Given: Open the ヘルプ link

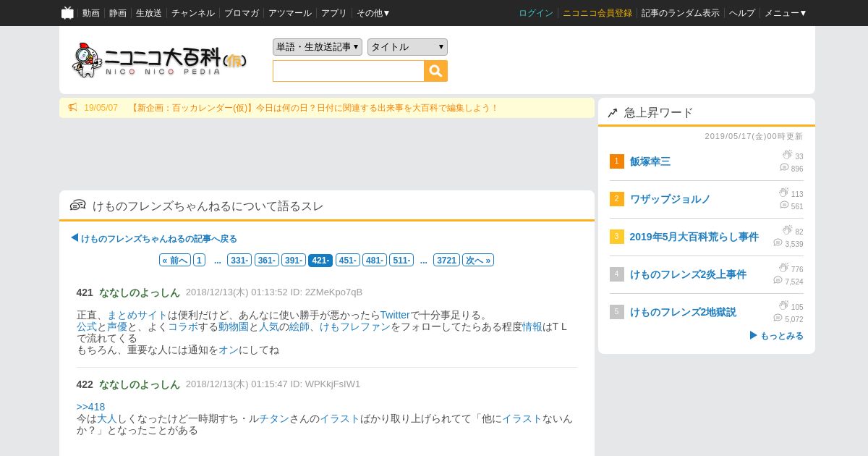Looking at the screenshot, I should [x=742, y=13].
